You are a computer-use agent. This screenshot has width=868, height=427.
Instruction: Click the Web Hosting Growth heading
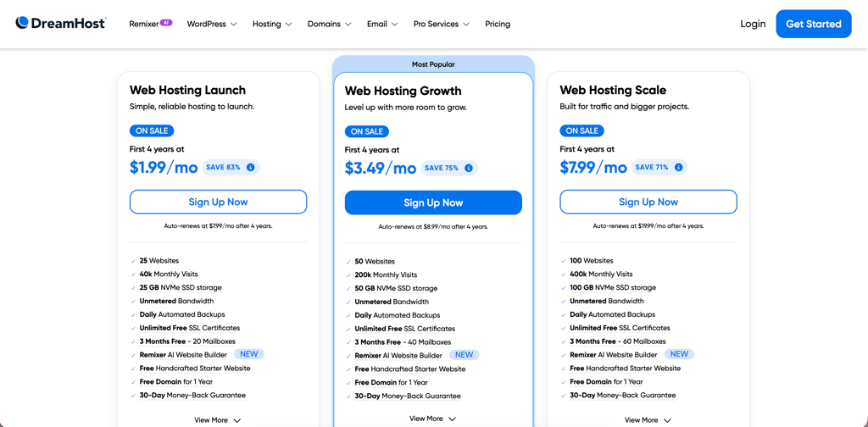(403, 91)
